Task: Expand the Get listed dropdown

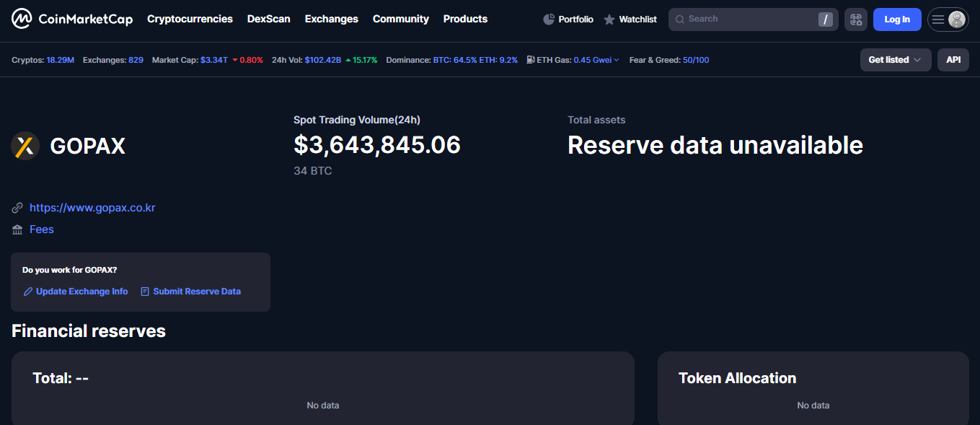Action: tap(896, 60)
